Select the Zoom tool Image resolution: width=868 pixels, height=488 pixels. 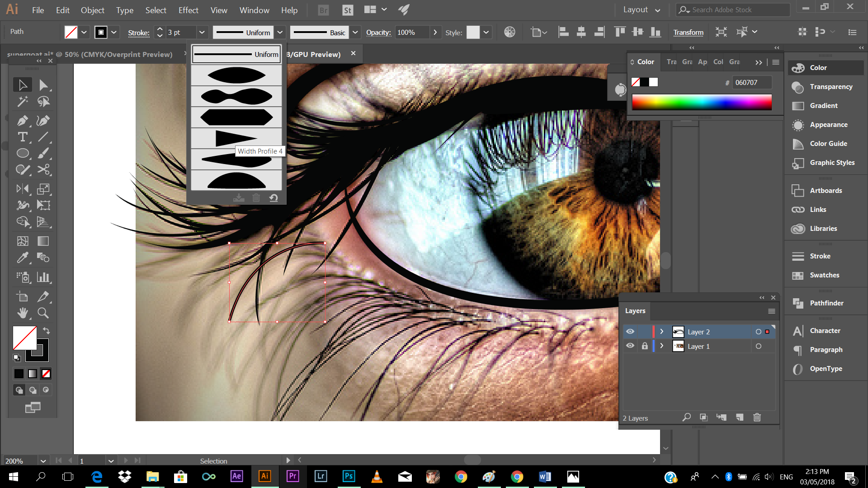tap(43, 313)
